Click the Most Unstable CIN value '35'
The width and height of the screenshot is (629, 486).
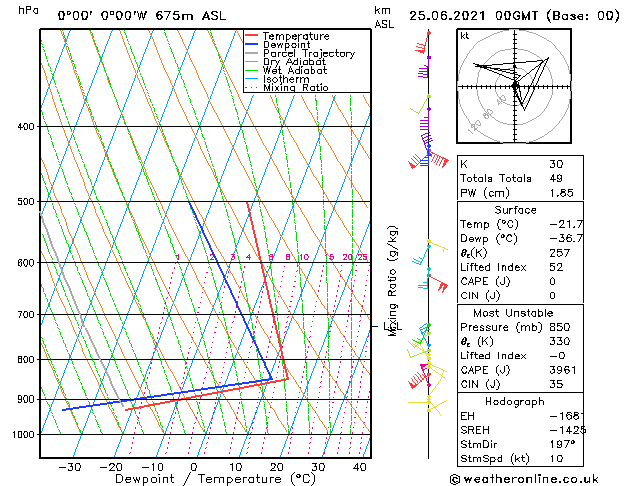click(556, 384)
